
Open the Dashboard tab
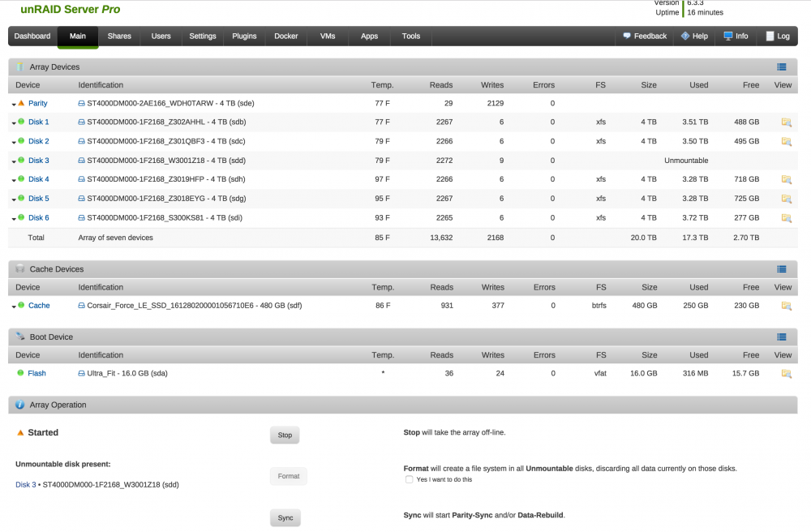click(x=32, y=36)
